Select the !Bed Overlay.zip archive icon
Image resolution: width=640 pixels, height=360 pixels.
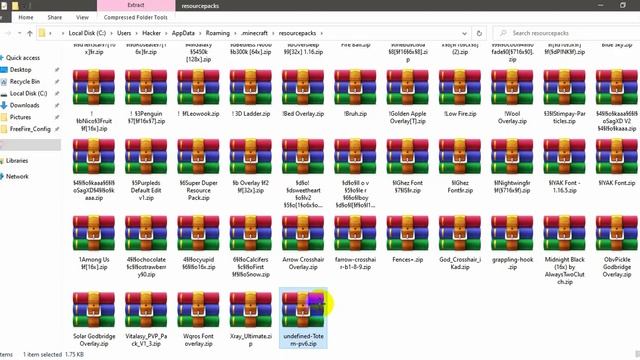pos(302,87)
